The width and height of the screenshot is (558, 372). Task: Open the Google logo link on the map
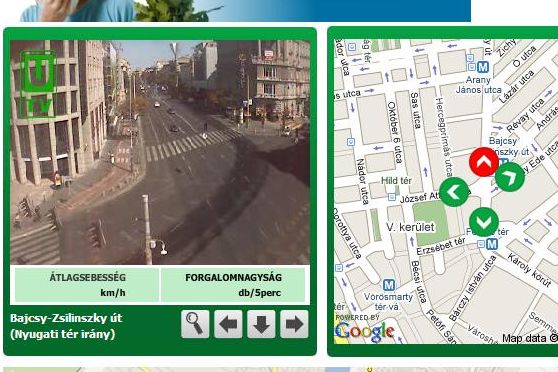[364, 331]
